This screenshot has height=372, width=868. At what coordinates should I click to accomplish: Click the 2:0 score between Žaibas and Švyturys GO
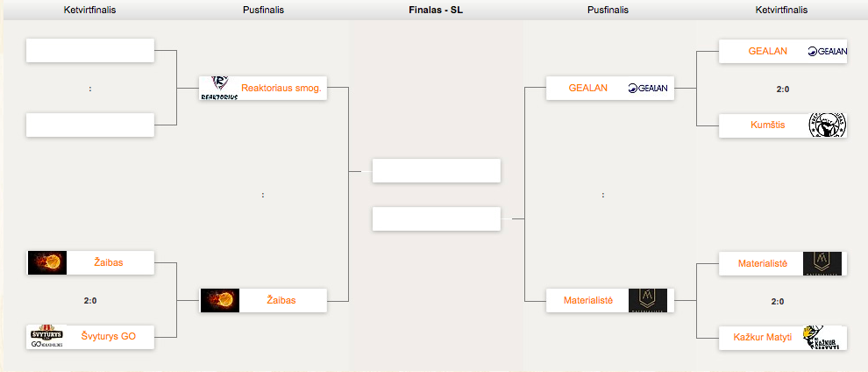click(90, 301)
